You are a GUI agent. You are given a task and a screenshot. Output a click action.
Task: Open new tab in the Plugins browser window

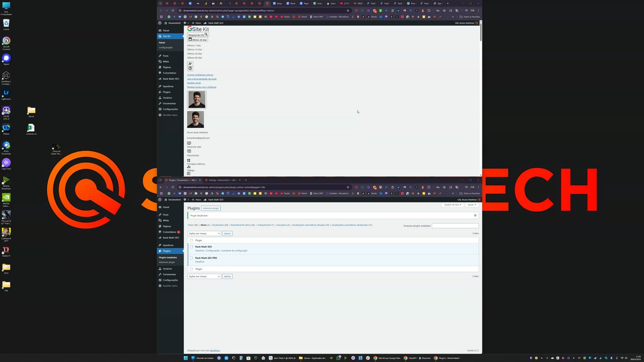pyautogui.click(x=246, y=180)
